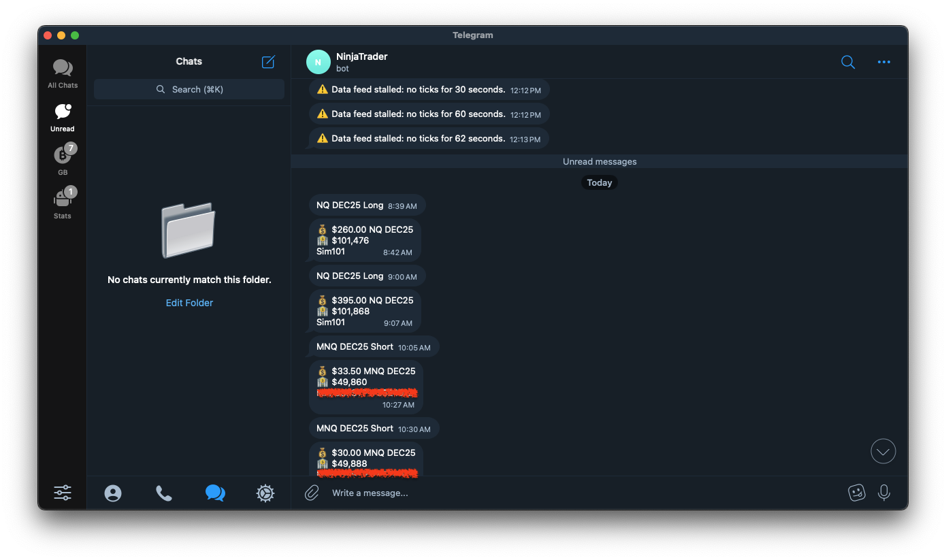Click the $395.00 NQ DEC25 message
Viewport: 946px width, 560px height.
point(365,311)
